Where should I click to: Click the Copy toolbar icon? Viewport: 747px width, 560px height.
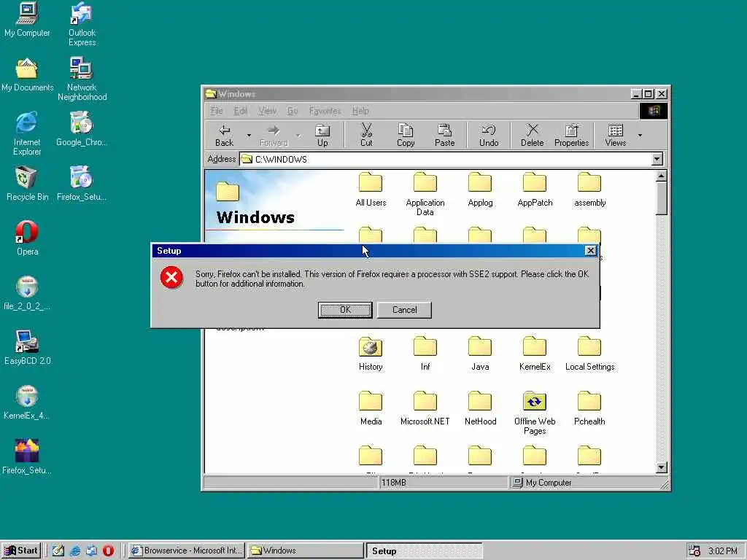tap(406, 135)
